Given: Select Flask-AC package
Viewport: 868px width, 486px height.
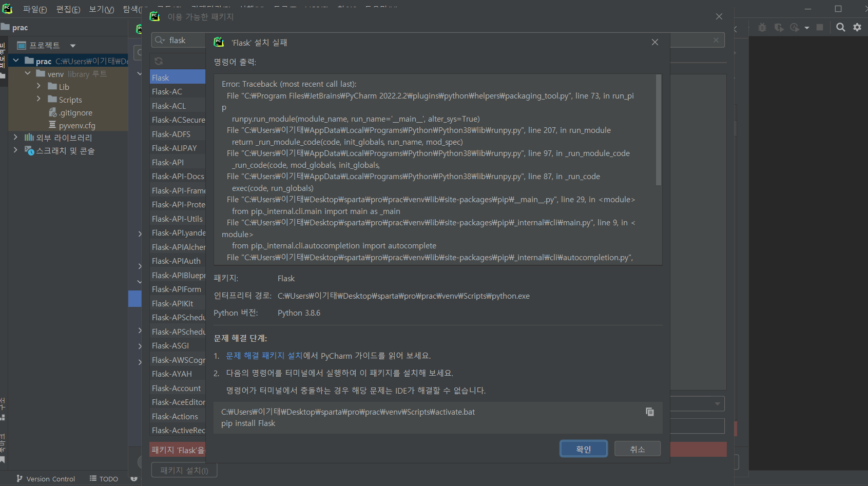Looking at the screenshot, I should tap(178, 91).
